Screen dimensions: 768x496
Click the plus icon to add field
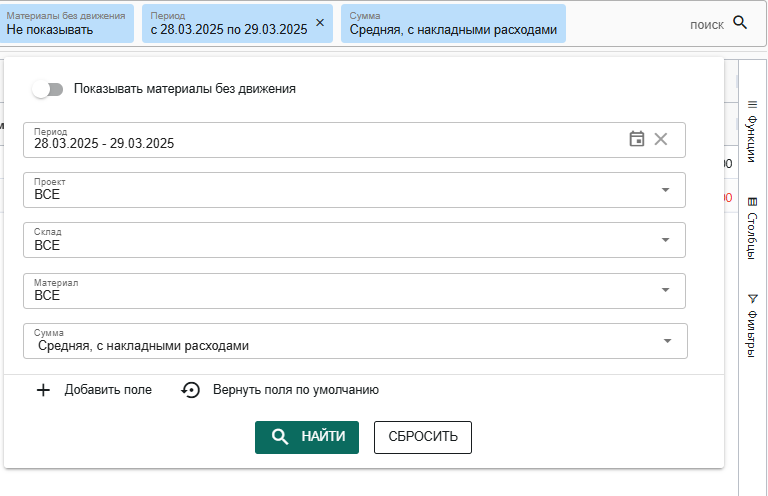pyautogui.click(x=43, y=390)
